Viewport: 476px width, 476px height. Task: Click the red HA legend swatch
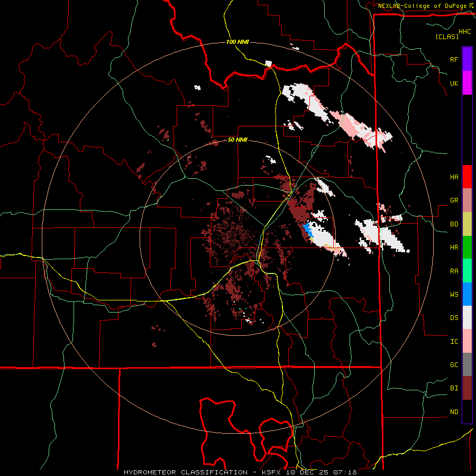[467, 177]
